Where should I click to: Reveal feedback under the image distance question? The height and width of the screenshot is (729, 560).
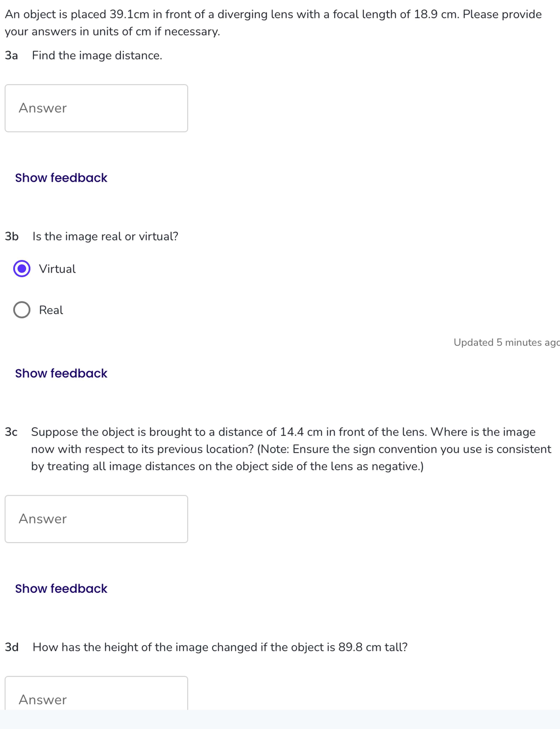(x=61, y=178)
